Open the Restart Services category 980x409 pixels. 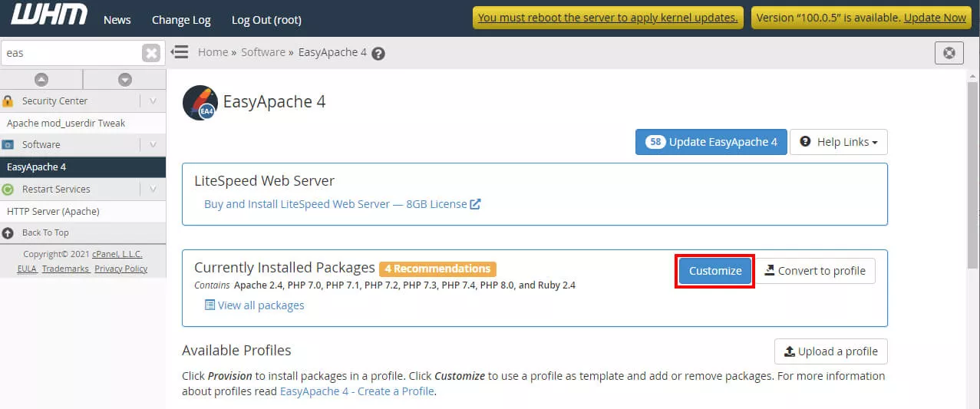click(56, 189)
